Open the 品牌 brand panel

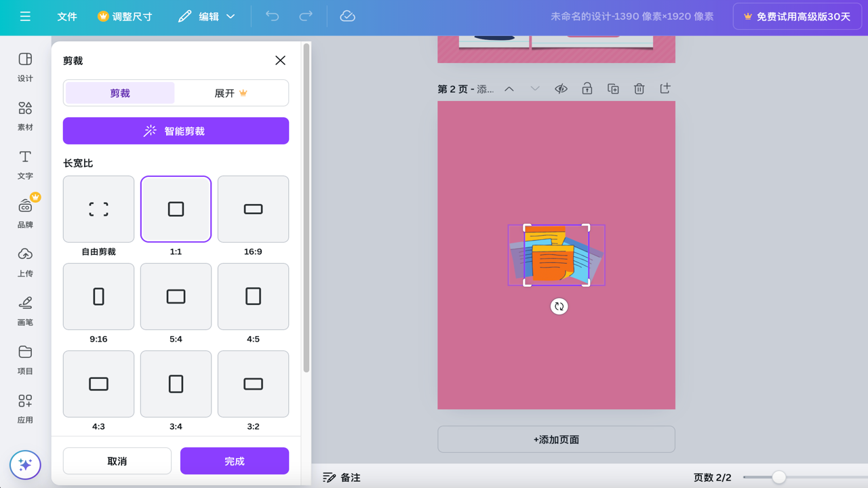25,213
